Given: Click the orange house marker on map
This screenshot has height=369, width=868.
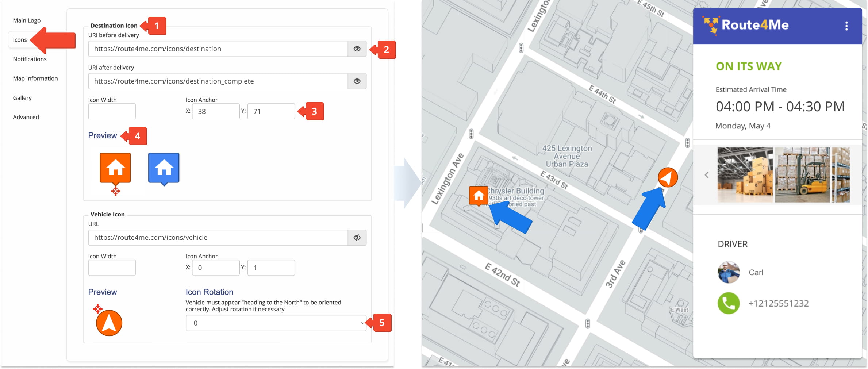Looking at the screenshot, I should tap(479, 196).
